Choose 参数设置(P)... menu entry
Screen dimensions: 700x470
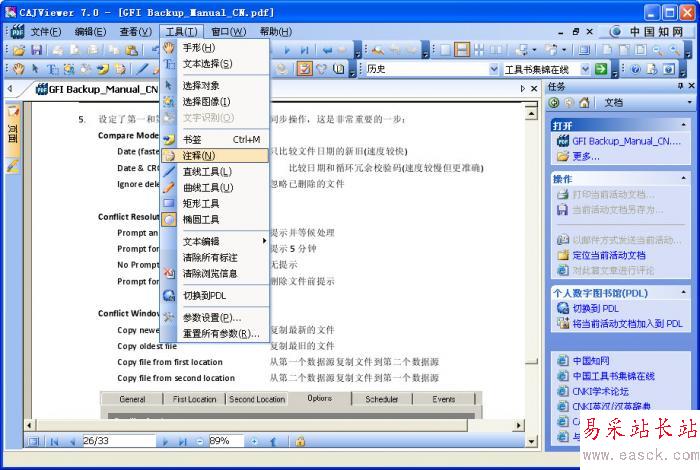click(215, 317)
